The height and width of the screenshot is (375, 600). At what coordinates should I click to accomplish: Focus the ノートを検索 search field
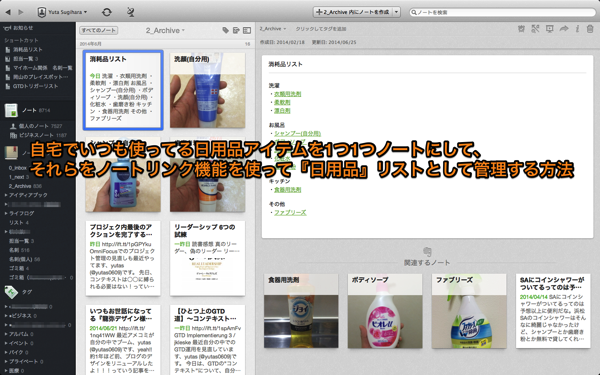click(502, 12)
